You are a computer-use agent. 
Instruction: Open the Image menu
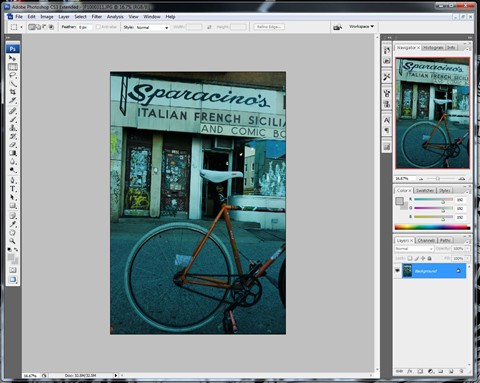click(47, 17)
